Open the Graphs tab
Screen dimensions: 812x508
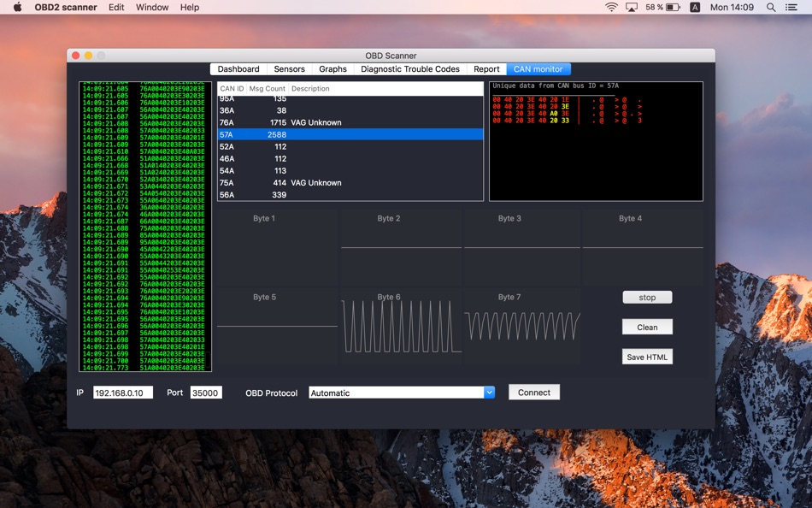332,69
